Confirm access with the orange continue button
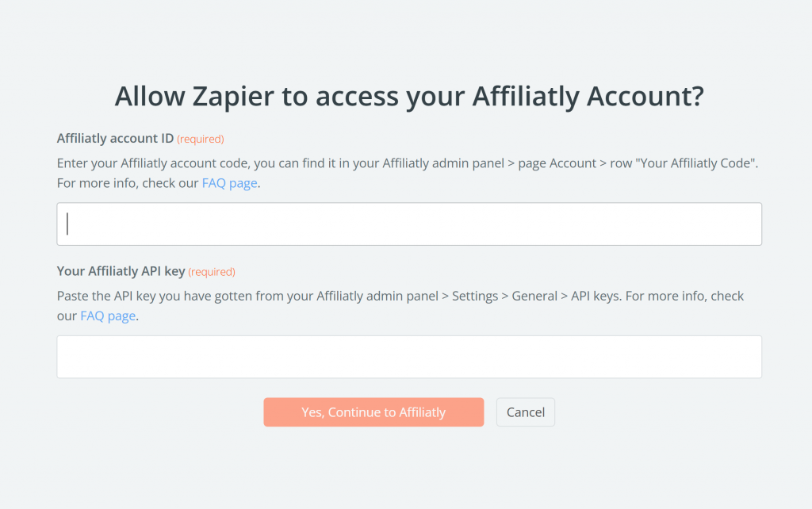Viewport: 812px width, 509px height. tap(373, 411)
